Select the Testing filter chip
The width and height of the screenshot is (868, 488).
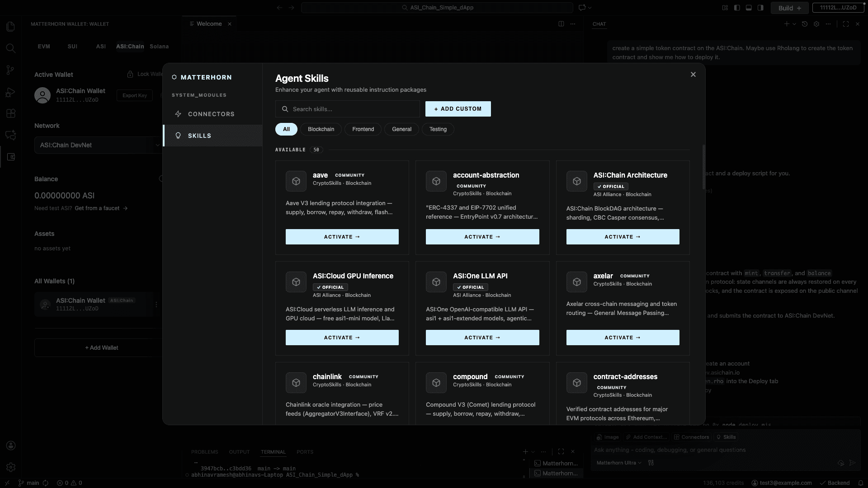(x=438, y=129)
